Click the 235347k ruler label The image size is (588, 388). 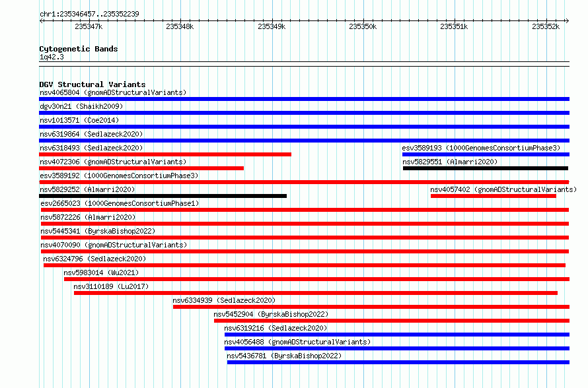pos(89,26)
